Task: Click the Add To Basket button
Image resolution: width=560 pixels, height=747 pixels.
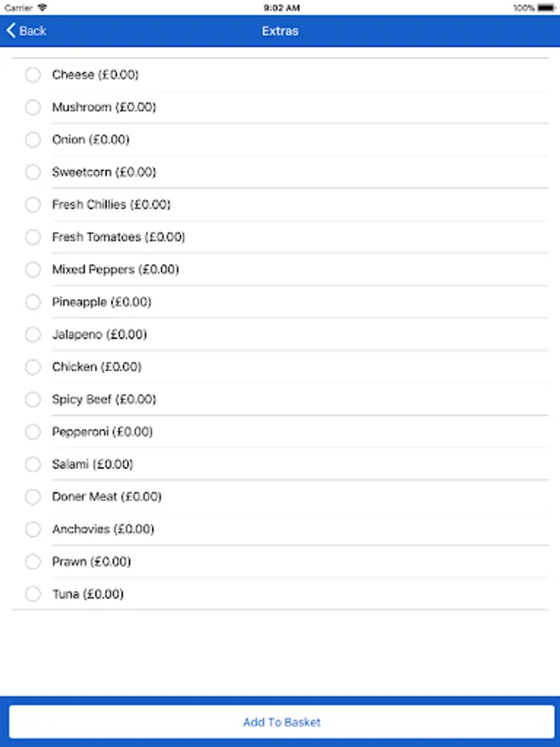Action: 282,722
